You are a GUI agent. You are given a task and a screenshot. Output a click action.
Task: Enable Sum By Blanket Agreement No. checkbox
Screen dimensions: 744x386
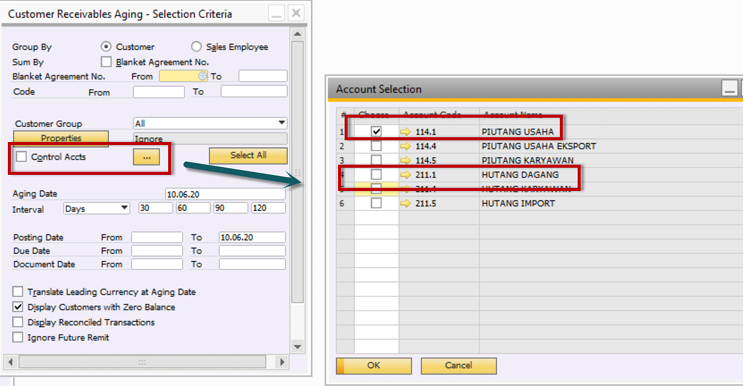(106, 62)
